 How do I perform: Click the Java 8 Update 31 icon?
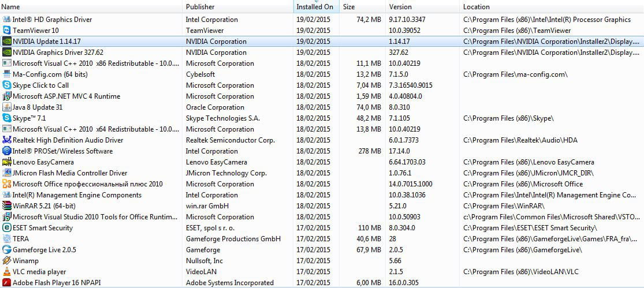click(x=6, y=107)
